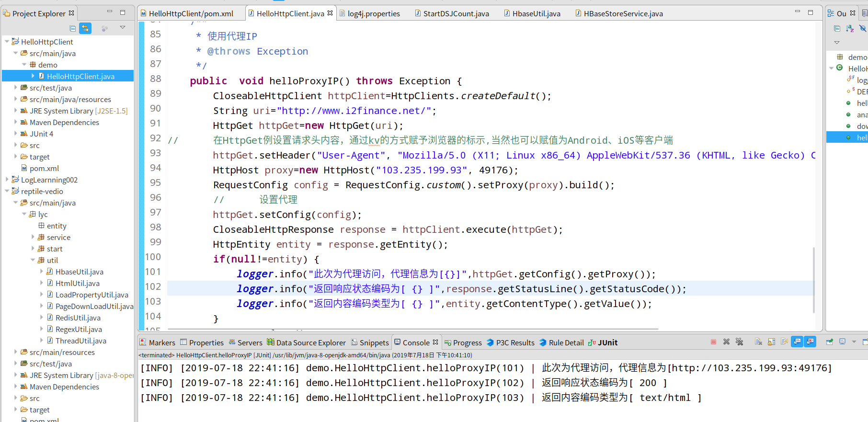Toggle Link with Editor in Project Explorer

85,29
